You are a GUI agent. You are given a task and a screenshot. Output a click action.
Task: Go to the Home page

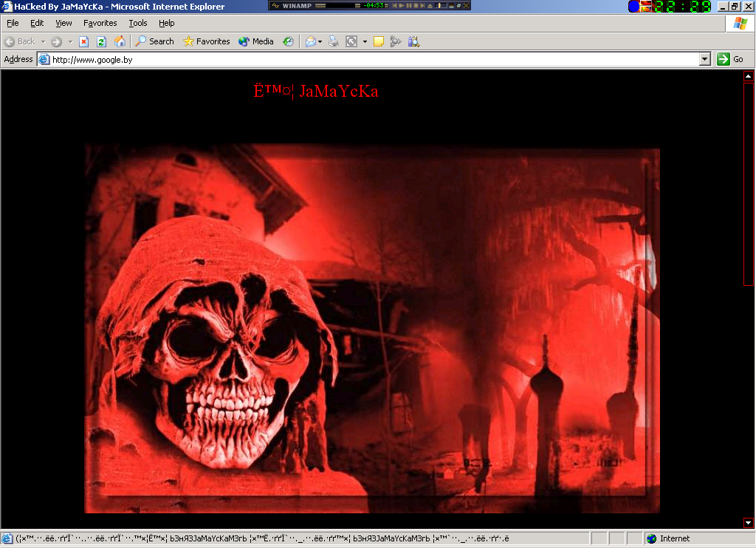tap(120, 41)
